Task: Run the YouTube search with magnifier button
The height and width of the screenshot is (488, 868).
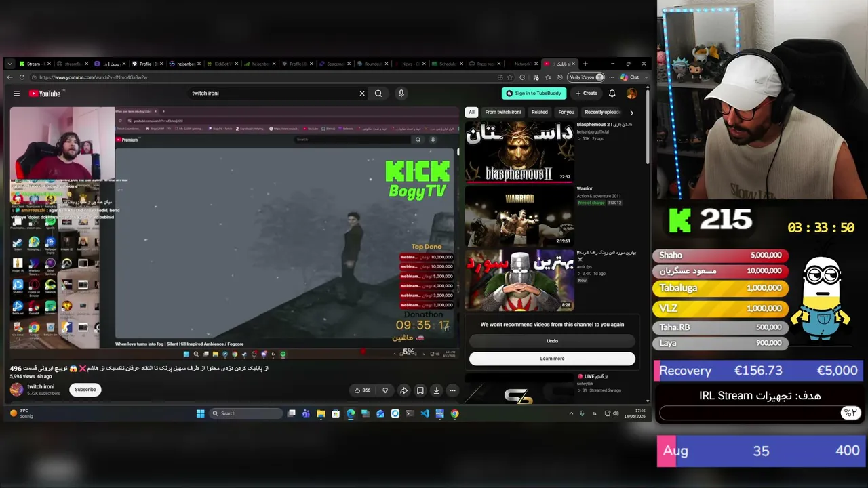Action: pos(378,94)
